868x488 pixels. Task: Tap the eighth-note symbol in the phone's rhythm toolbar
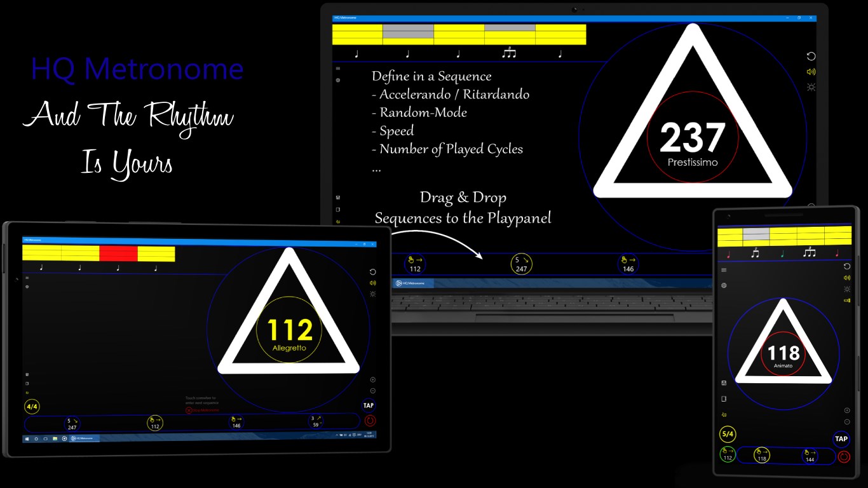(756, 253)
